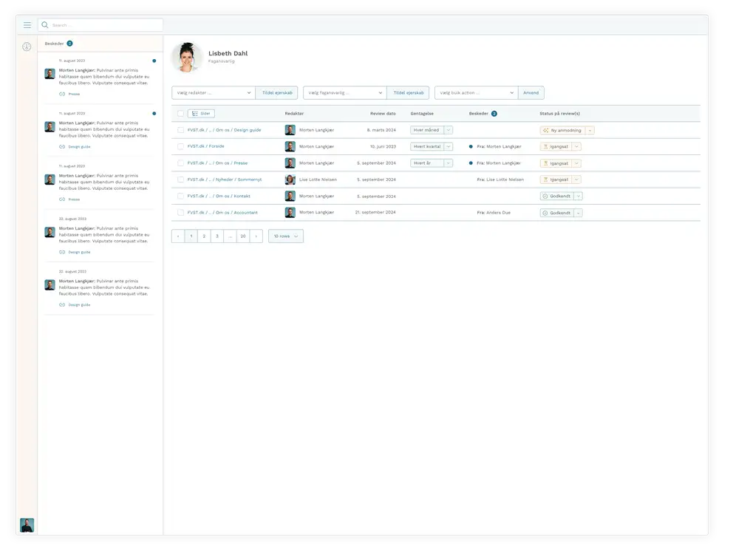Click the Godkendt check icon on Accountant row
Screen dimensions: 733x560
click(x=545, y=214)
